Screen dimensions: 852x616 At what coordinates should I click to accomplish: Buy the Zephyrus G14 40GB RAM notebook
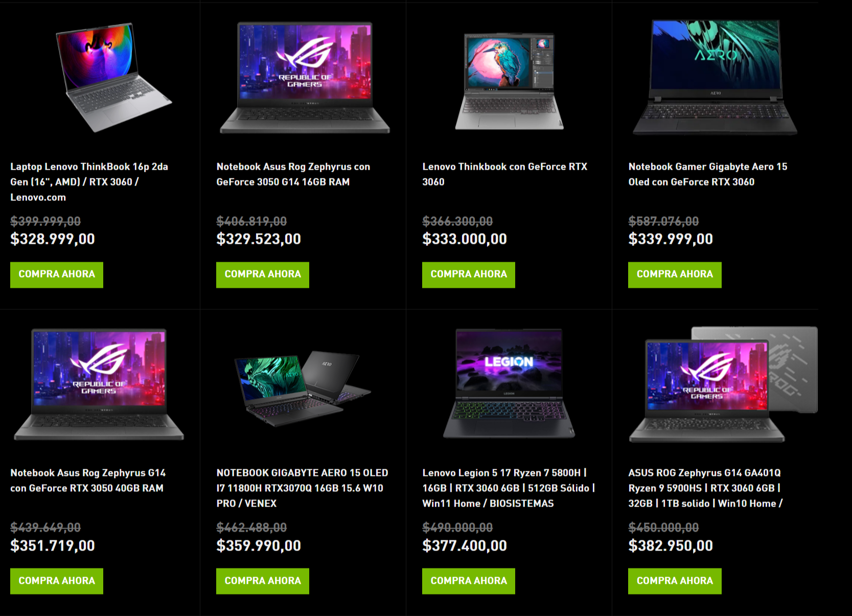pos(57,581)
